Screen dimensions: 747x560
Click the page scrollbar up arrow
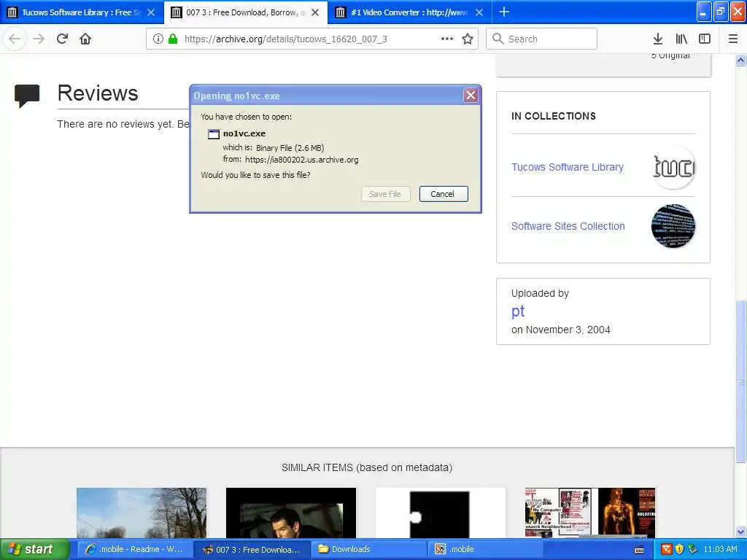click(741, 60)
